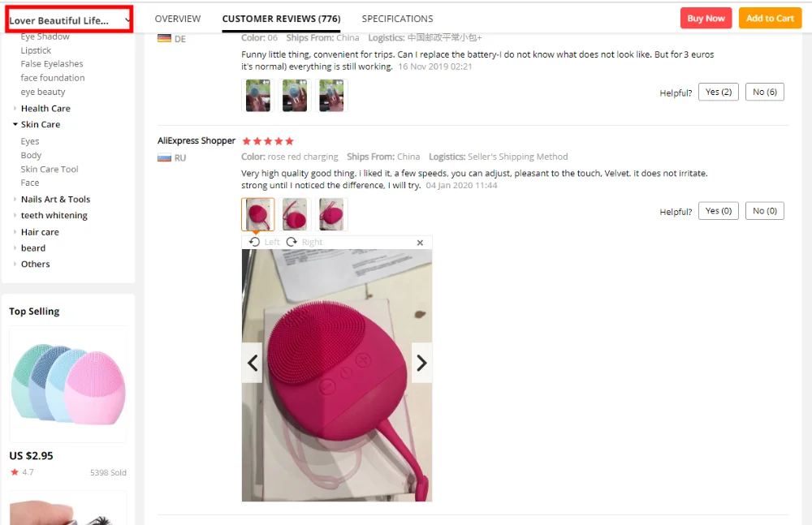Open the Specifications tab

click(397, 19)
